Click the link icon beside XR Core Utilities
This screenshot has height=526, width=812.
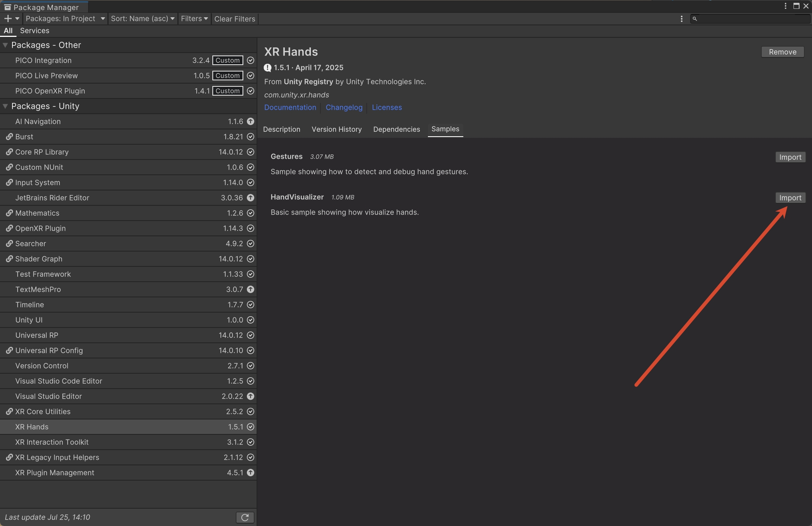coord(9,411)
